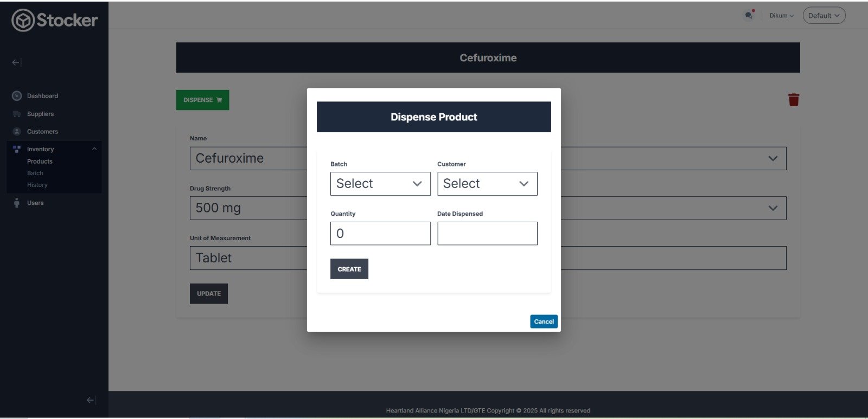Select Products in Inventory submenu
Viewport: 868px width, 419px height.
[x=40, y=162]
